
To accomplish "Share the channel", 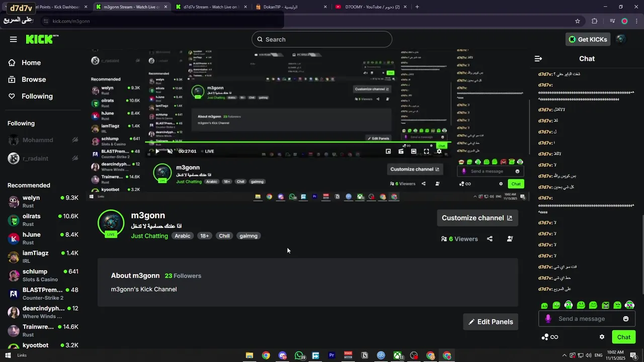I will coord(490,239).
